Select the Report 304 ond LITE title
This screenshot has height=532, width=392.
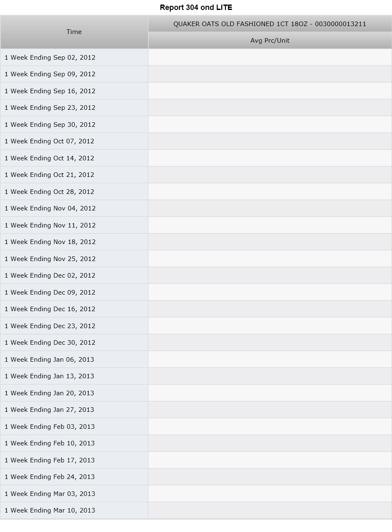tap(196, 7)
